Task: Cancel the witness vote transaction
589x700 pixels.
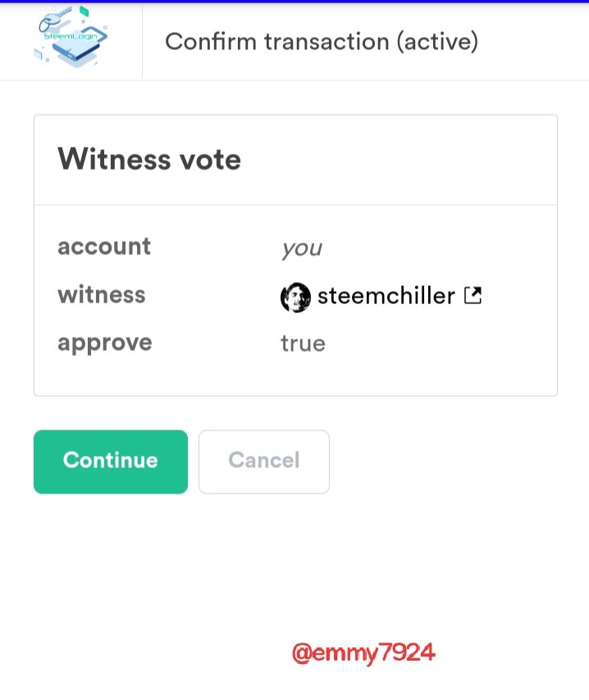Action: click(264, 461)
